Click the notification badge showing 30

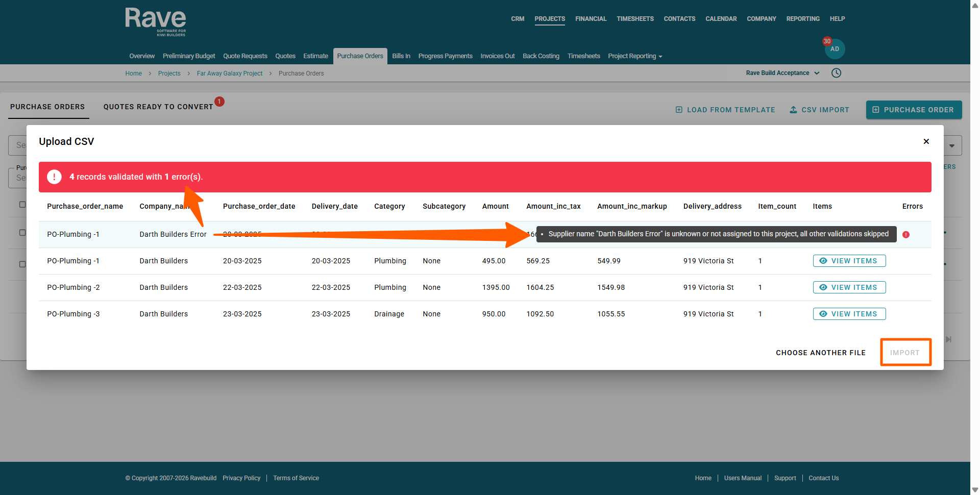[826, 41]
